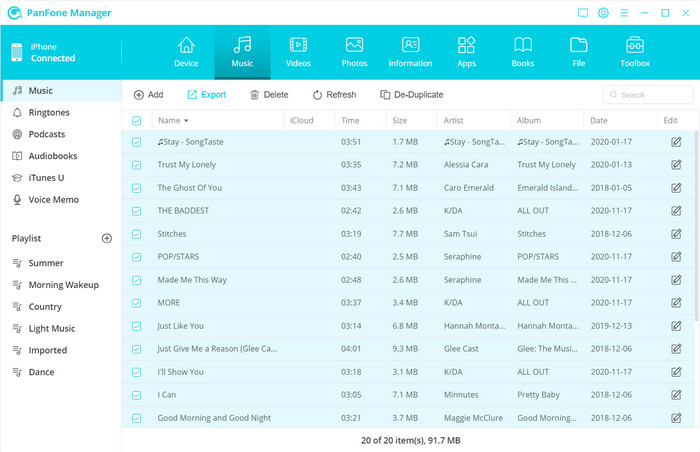Screen dimensions: 700x452
Task: Edit Good Morning and Good Night info
Action: (676, 418)
